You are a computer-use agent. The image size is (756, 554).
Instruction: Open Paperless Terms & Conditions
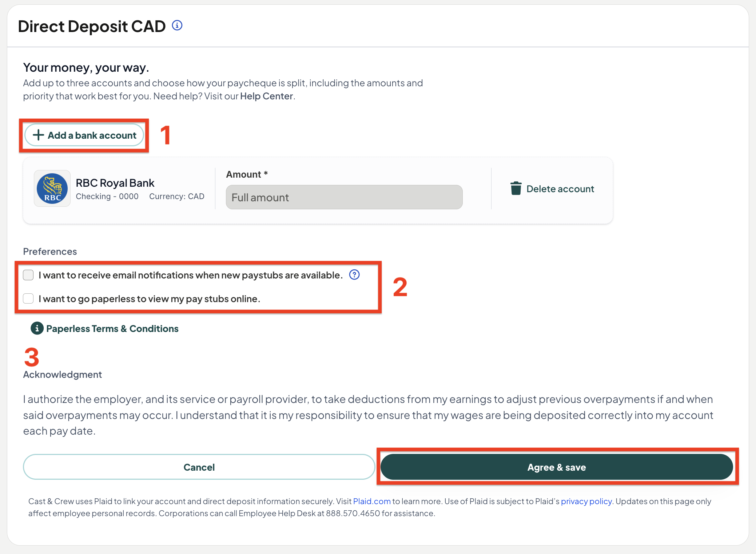(112, 329)
